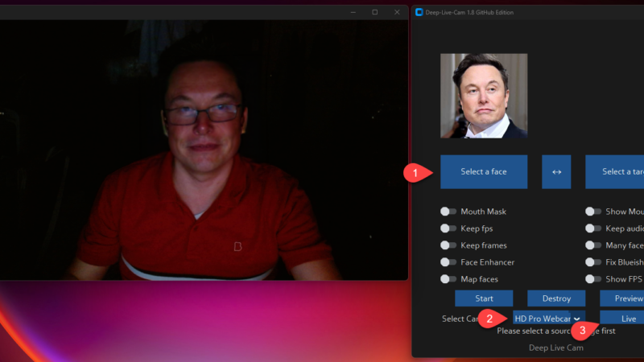Screen dimensions: 644x362
Task: Turn on the Show FPS switch
Action: 592,279
